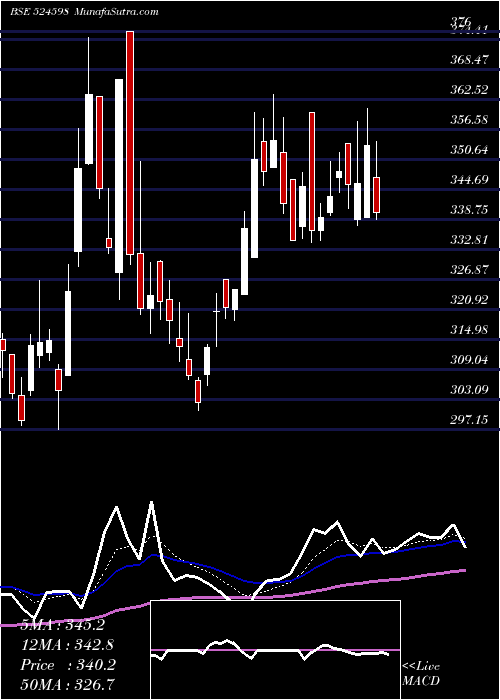Click the last red candlestick on the right
Image resolution: width=500 pixels, height=700 pixels.
coord(376,195)
